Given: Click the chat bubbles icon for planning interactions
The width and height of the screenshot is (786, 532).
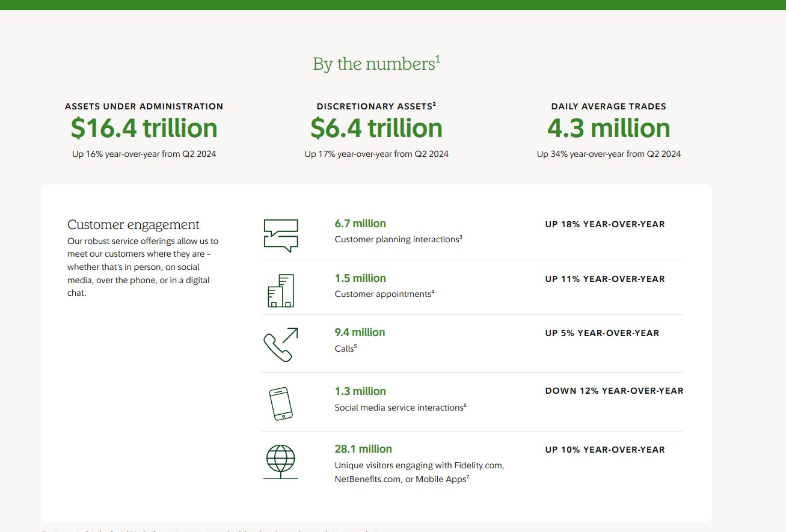Looking at the screenshot, I should 281,235.
